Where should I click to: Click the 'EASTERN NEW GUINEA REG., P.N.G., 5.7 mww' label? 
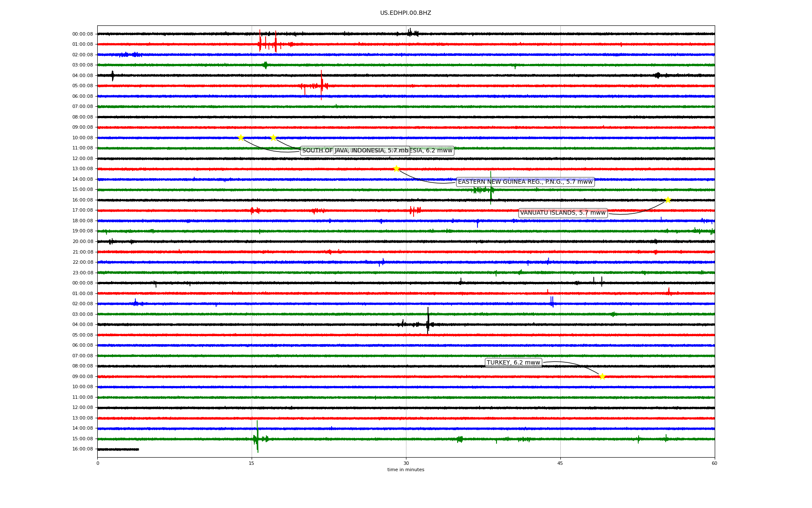click(x=525, y=182)
